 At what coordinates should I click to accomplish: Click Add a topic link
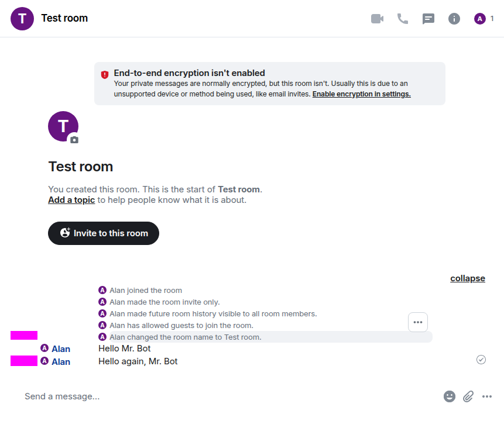(71, 200)
